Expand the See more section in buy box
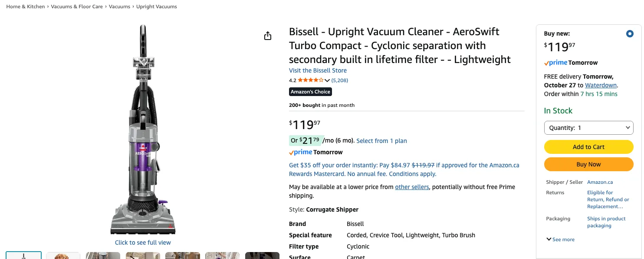This screenshot has width=644, height=259. pos(560,239)
